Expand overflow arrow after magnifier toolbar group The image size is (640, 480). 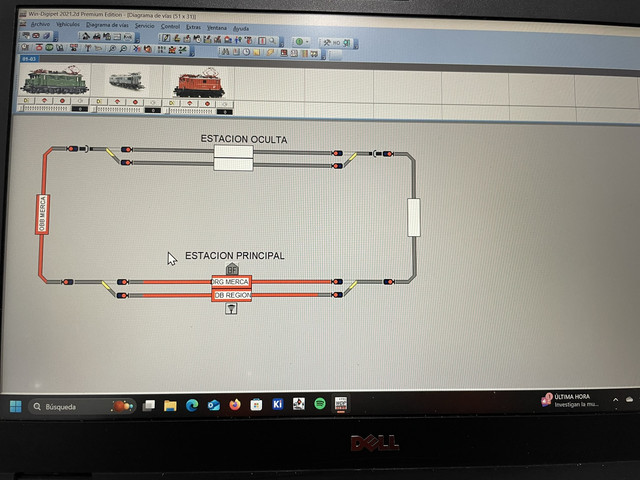[281, 44]
